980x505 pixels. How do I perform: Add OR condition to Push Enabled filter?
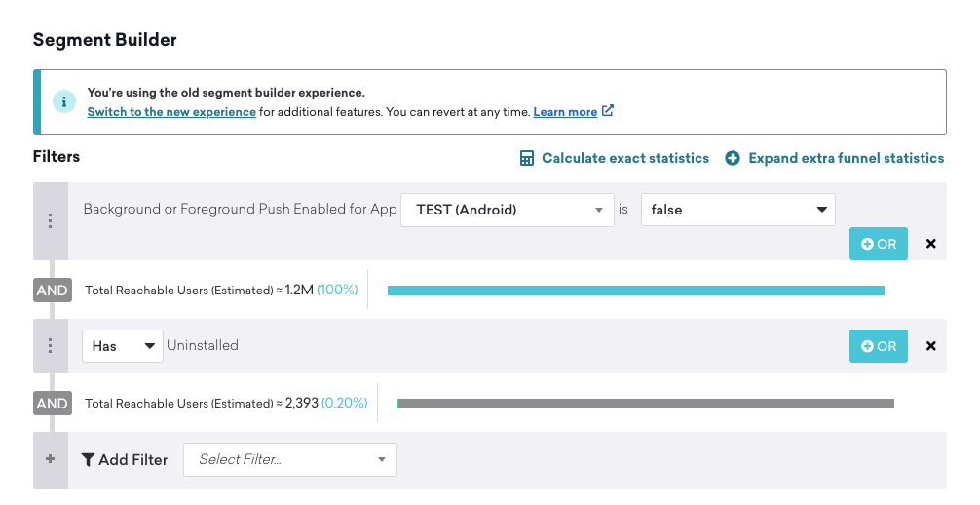(x=878, y=244)
